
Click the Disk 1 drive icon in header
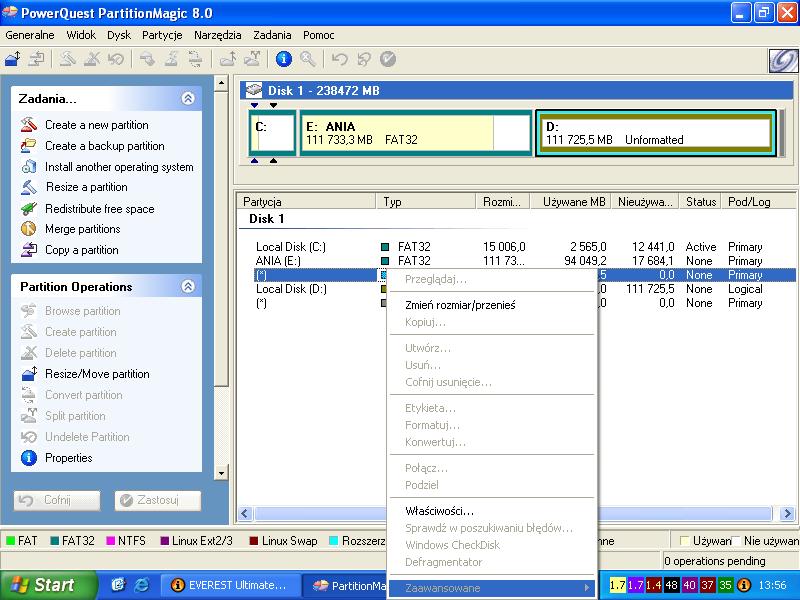(x=254, y=90)
